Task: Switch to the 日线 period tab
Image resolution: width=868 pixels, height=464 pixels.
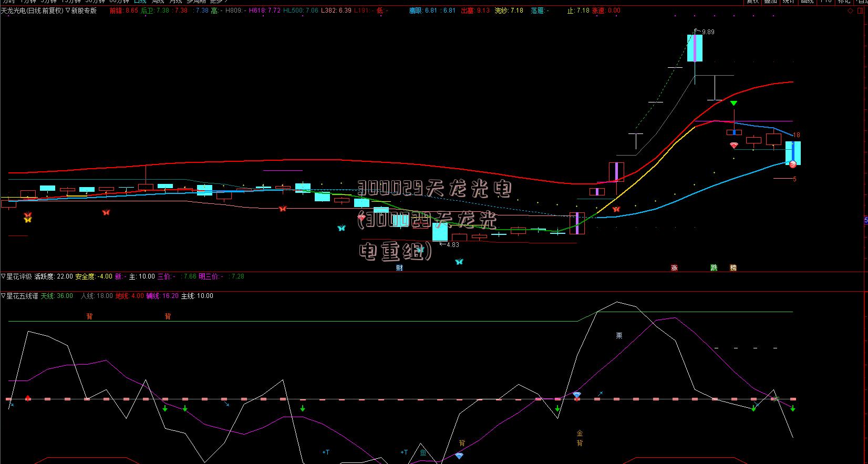Action: 140,2
